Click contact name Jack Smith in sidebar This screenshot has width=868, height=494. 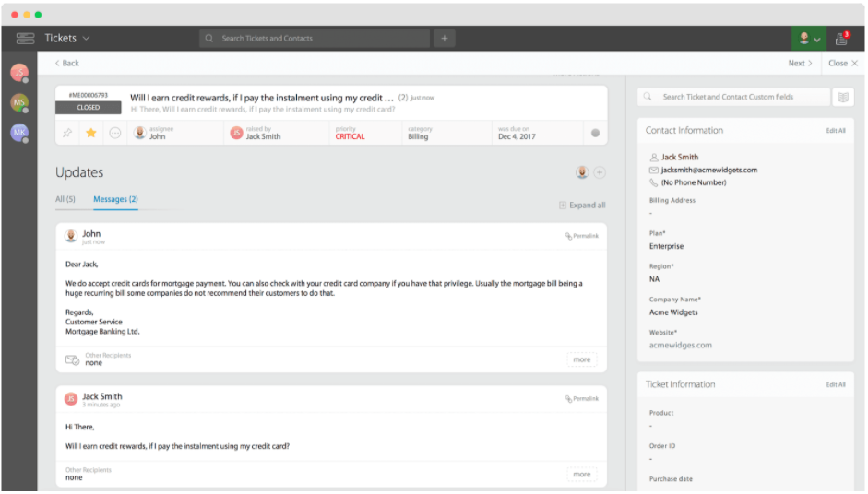[679, 157]
